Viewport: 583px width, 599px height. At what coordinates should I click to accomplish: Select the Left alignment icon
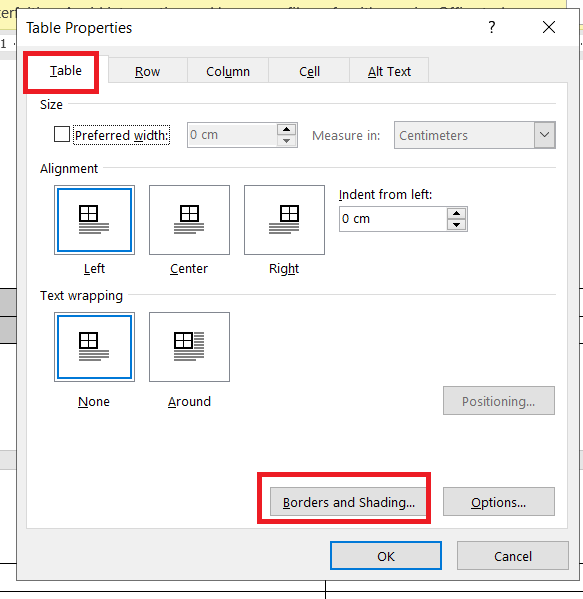[x=94, y=220]
